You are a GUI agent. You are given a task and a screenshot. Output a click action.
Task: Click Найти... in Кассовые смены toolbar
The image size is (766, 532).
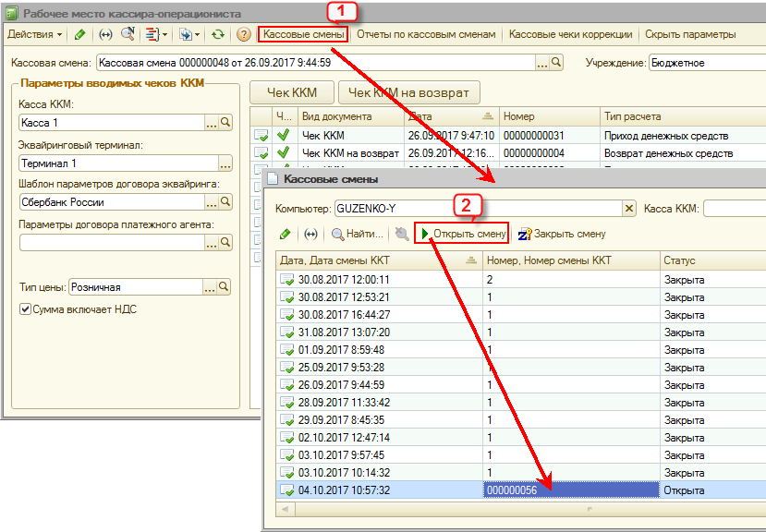tap(357, 235)
